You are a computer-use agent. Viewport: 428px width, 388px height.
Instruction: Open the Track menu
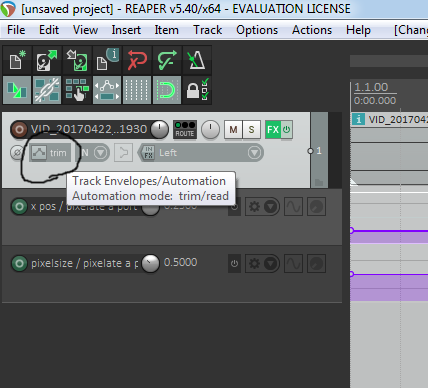207,30
